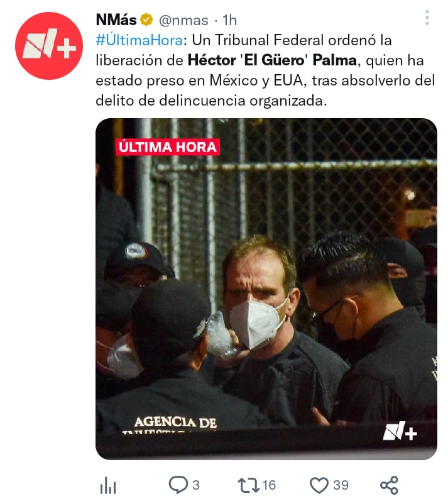Like the tweet with the heart icon
The height and width of the screenshot is (501, 448).
(x=319, y=485)
